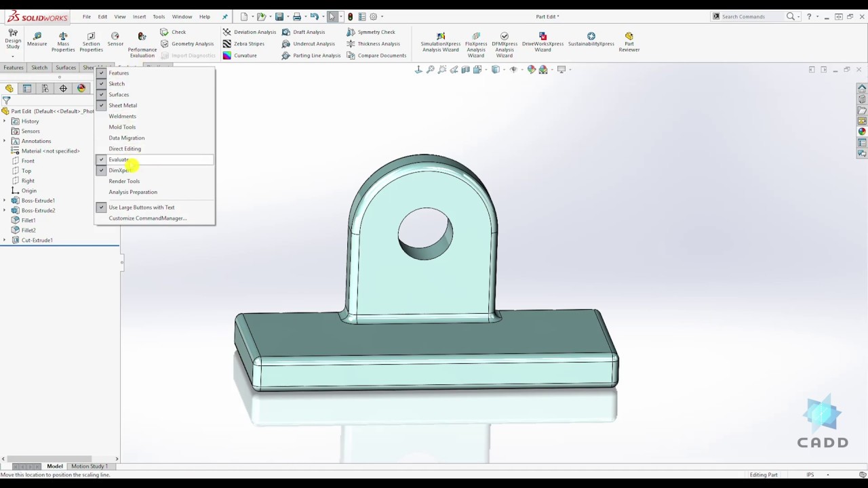Image resolution: width=868 pixels, height=488 pixels.
Task: Click the New document icon
Action: coord(244,16)
